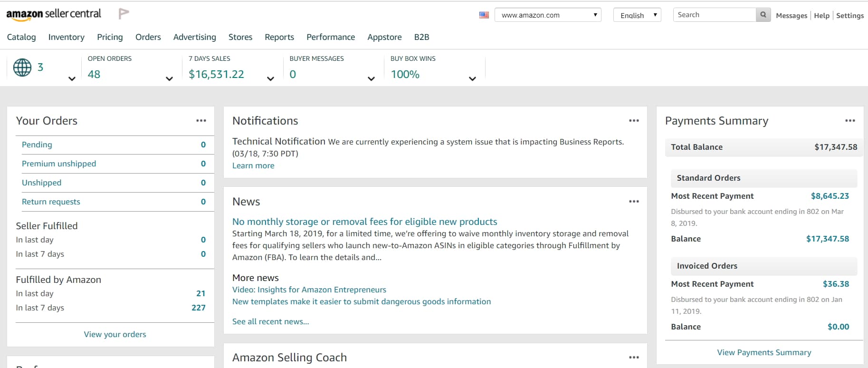Click the US flag marketplace icon
The image size is (868, 368).
(x=484, y=15)
